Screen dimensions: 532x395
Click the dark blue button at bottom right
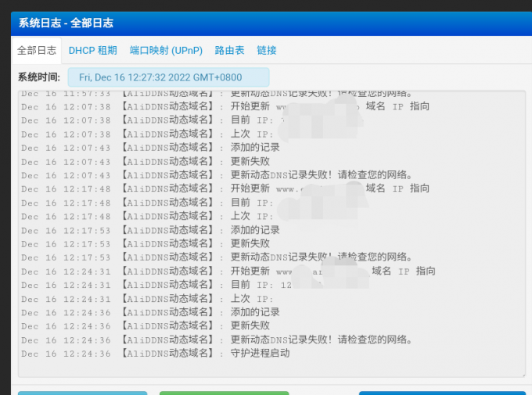tap(442, 393)
